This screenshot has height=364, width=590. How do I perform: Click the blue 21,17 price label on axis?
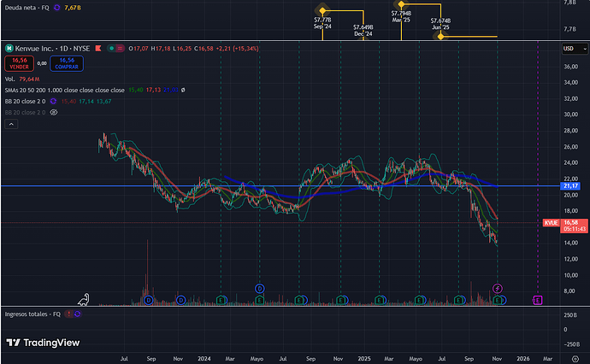572,185
